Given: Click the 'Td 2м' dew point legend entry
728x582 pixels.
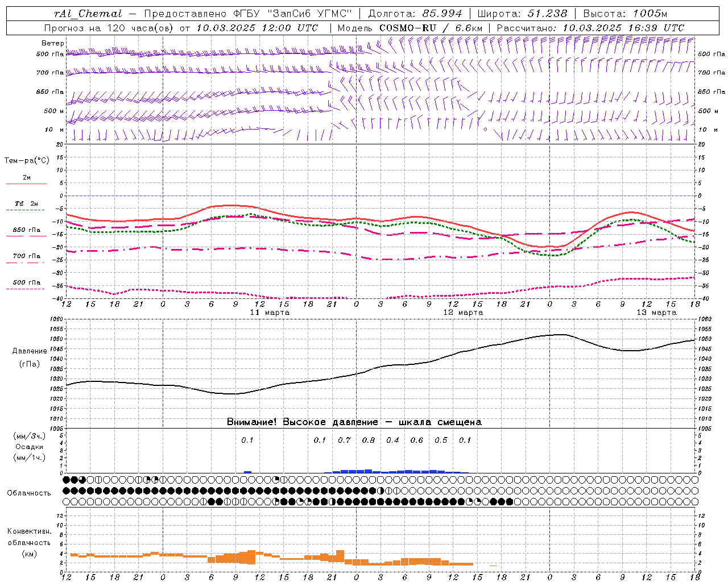Looking at the screenshot, I should tap(27, 203).
